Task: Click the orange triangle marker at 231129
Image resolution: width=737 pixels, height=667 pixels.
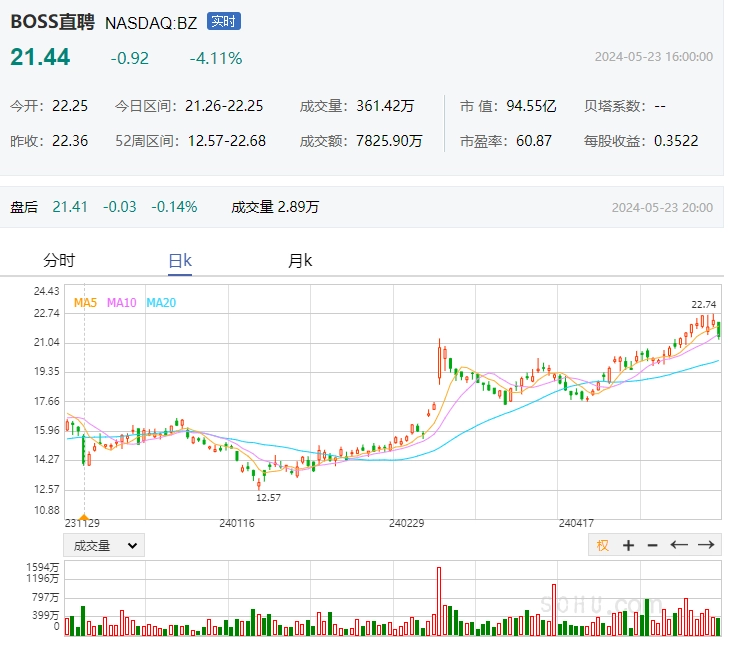Action: click(x=84, y=517)
